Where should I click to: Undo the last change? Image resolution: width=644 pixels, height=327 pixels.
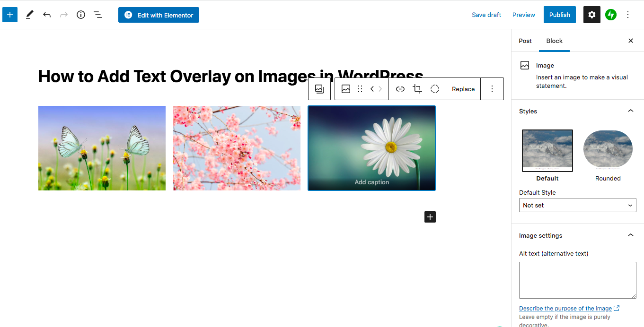[47, 15]
